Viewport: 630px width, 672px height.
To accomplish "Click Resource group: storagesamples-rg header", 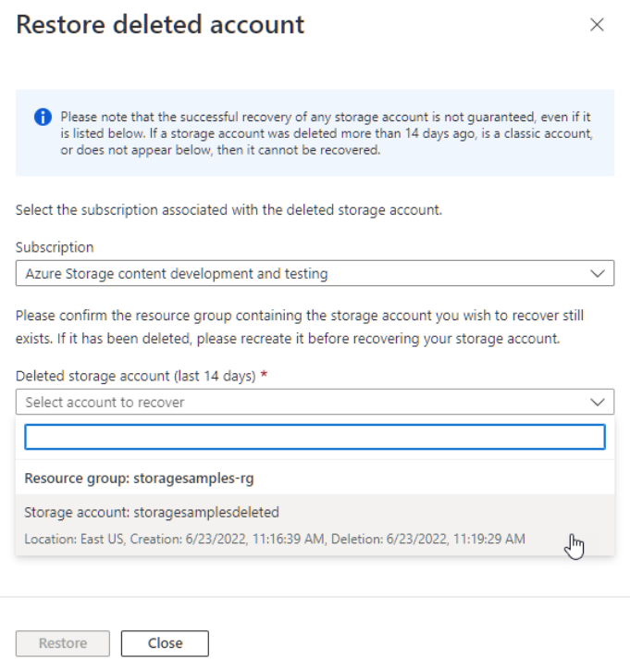I will [139, 479].
